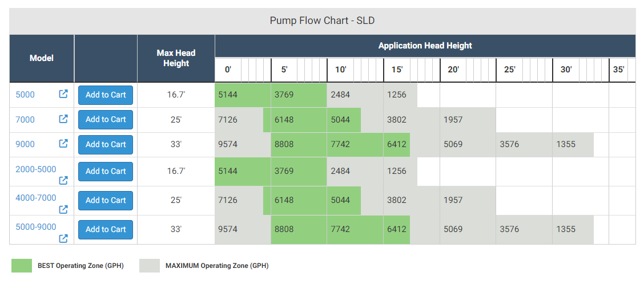Open external link icon for model 4000-7000
Viewport: 644px width, 305px height.
63,209
